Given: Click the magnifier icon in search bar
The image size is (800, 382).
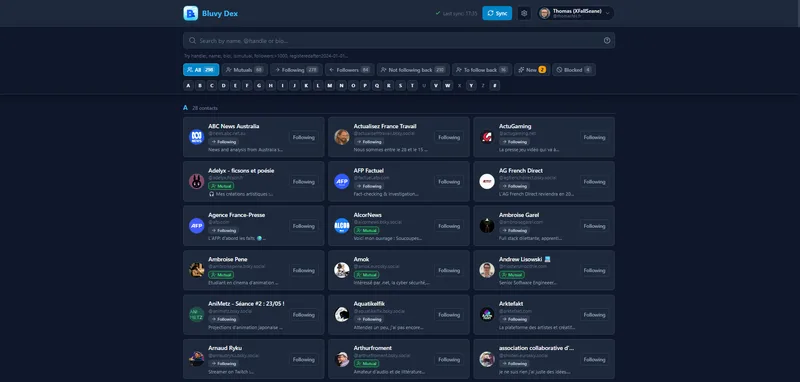Looking at the screenshot, I should tap(192, 40).
